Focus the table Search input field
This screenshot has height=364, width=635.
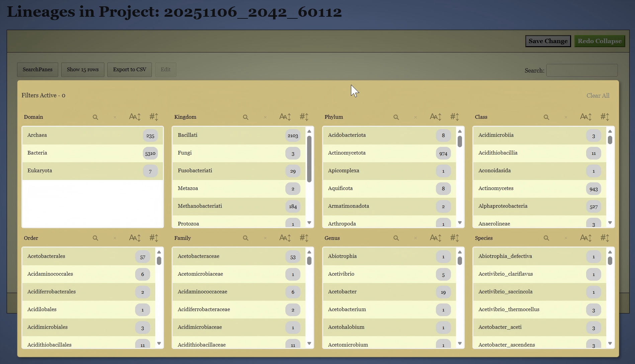tap(582, 70)
